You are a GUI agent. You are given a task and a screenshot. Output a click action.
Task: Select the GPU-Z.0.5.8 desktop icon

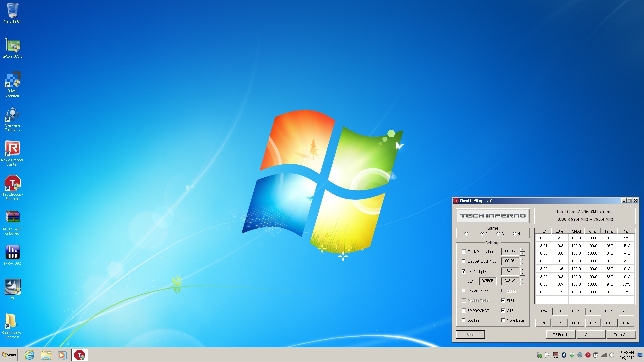point(12,48)
